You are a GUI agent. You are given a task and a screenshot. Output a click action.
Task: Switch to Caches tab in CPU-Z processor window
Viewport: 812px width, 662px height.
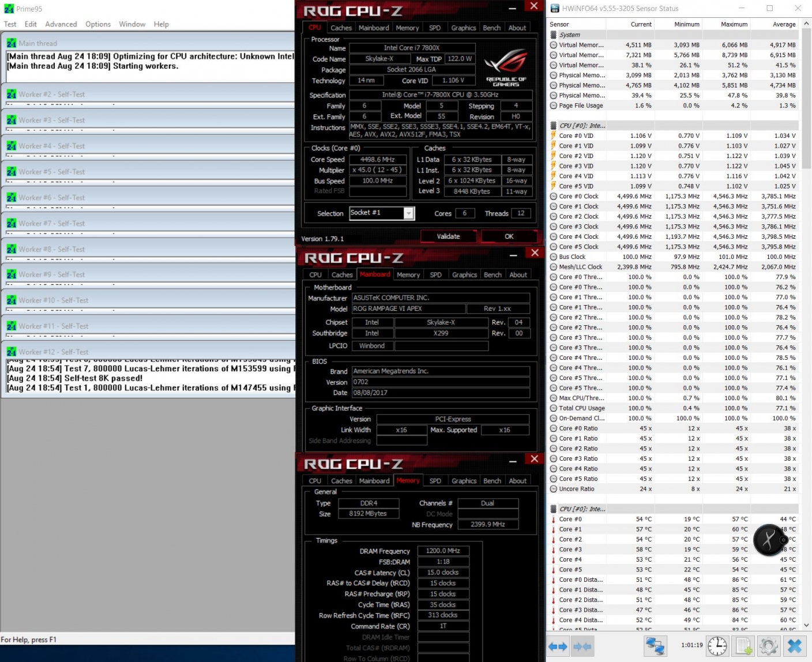coord(341,28)
